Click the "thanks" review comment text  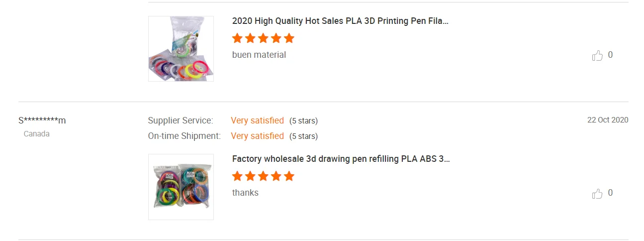click(245, 193)
